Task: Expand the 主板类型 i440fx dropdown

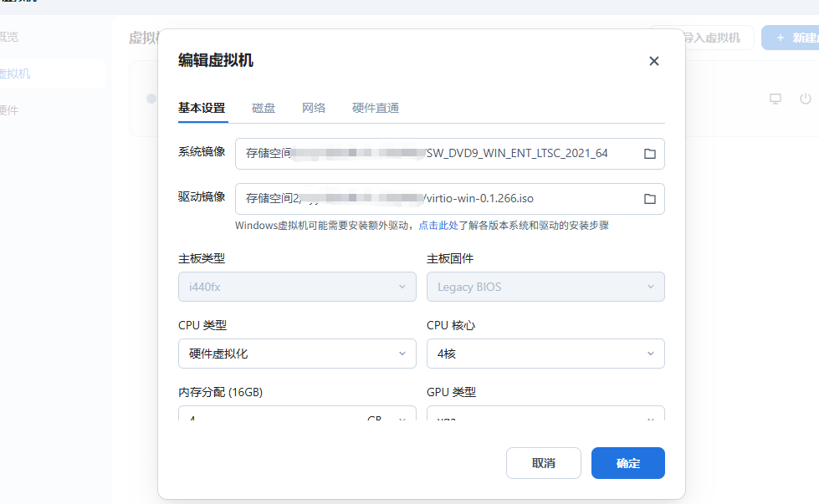Action: [x=297, y=287]
